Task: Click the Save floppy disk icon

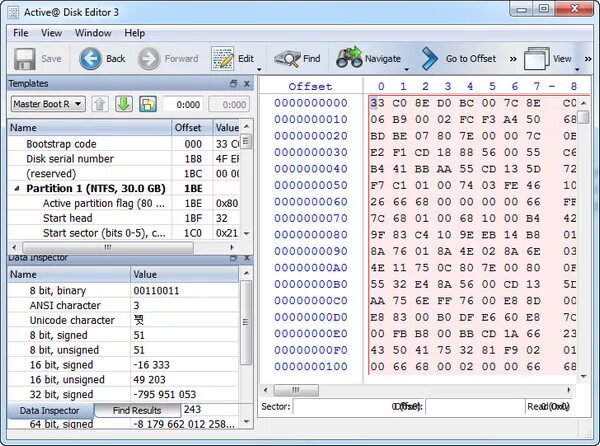Action: tap(24, 59)
